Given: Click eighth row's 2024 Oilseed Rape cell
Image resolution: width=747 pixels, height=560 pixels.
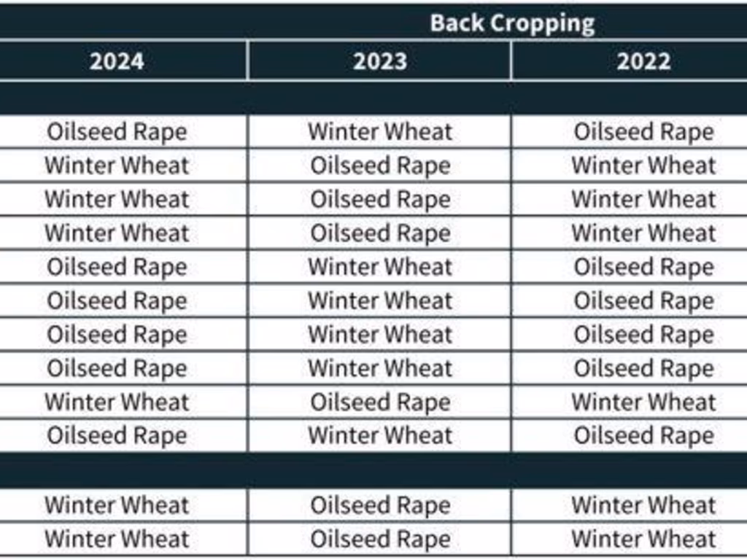Looking at the screenshot, I should (x=117, y=368).
